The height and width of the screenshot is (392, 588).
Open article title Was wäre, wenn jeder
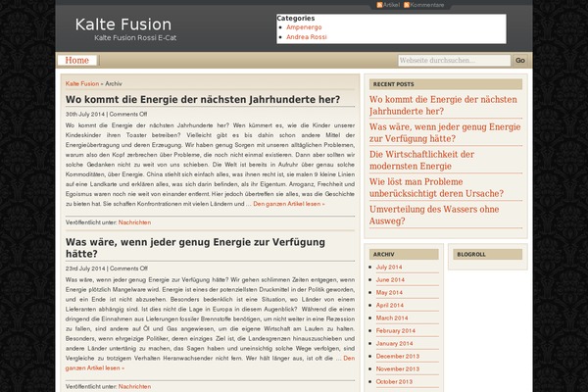tap(195, 248)
